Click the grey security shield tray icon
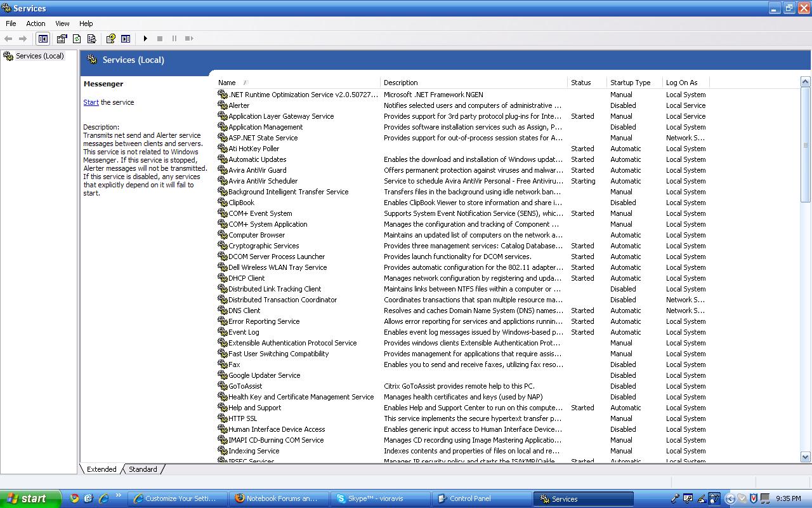The height and width of the screenshot is (508, 812). coord(742,498)
